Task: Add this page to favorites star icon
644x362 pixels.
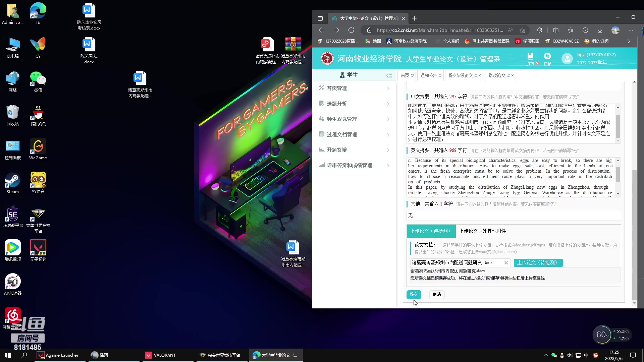Action: click(522, 30)
